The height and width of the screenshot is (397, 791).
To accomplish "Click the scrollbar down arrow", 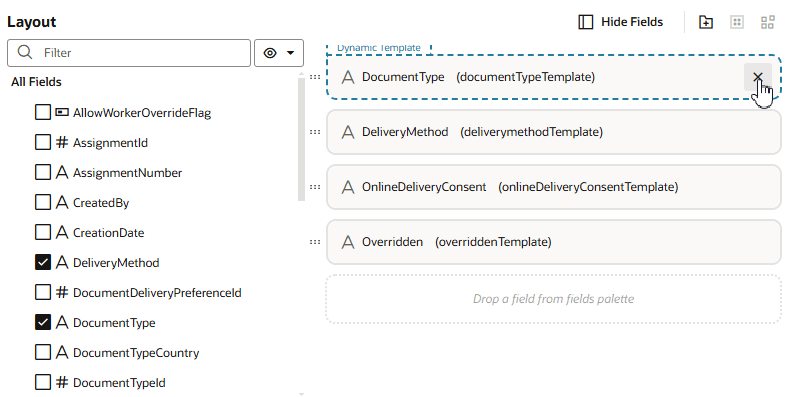I will [301, 394].
